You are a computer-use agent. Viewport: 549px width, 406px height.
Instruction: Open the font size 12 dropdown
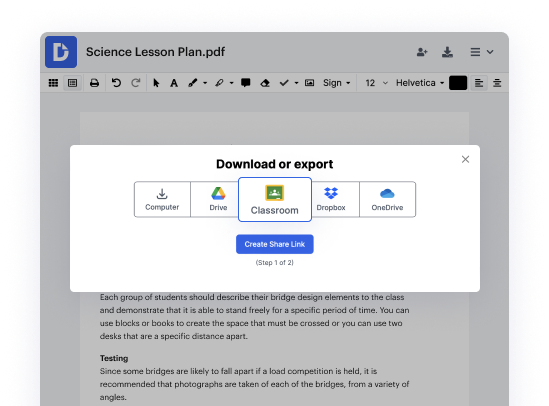376,83
